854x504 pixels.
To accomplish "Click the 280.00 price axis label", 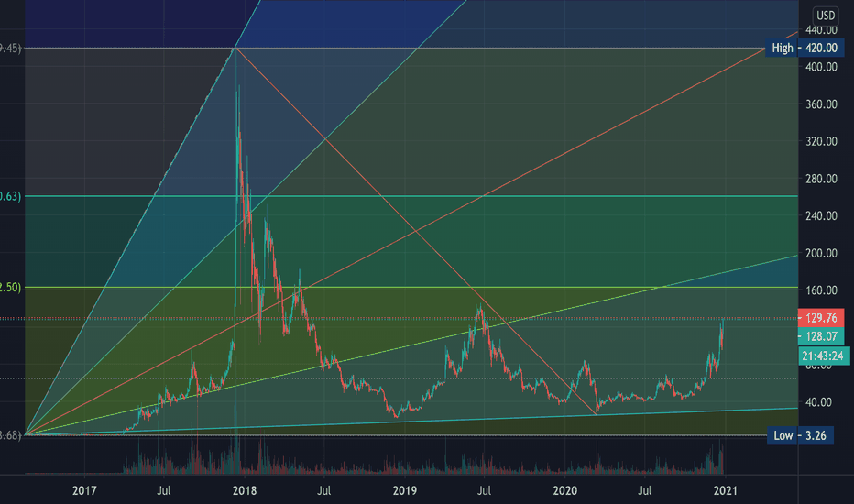I will (x=821, y=179).
